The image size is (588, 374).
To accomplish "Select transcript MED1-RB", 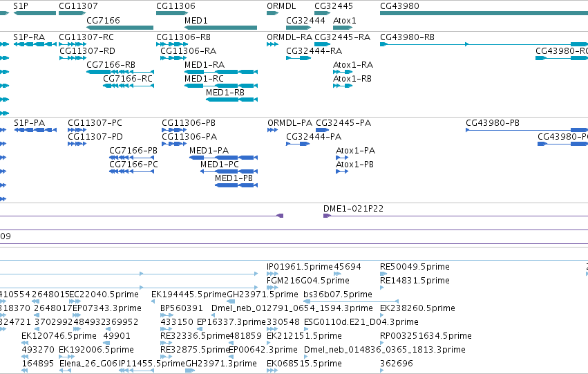I will click(231, 100).
